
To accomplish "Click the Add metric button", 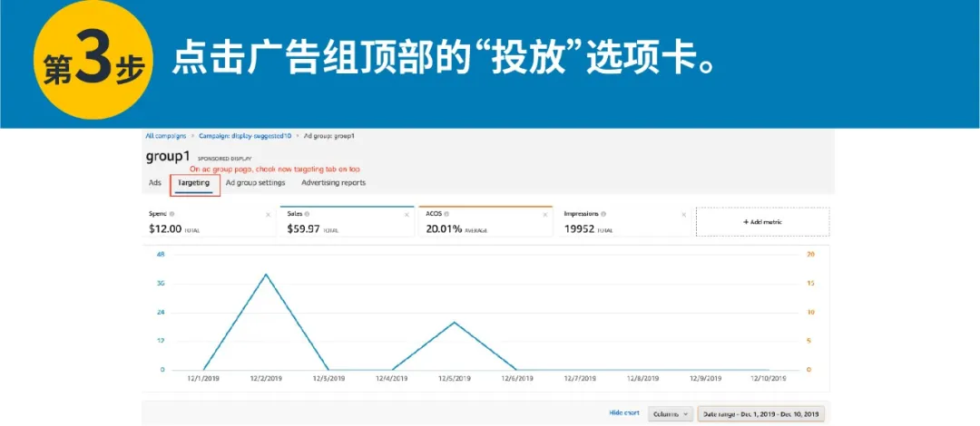I will click(762, 222).
